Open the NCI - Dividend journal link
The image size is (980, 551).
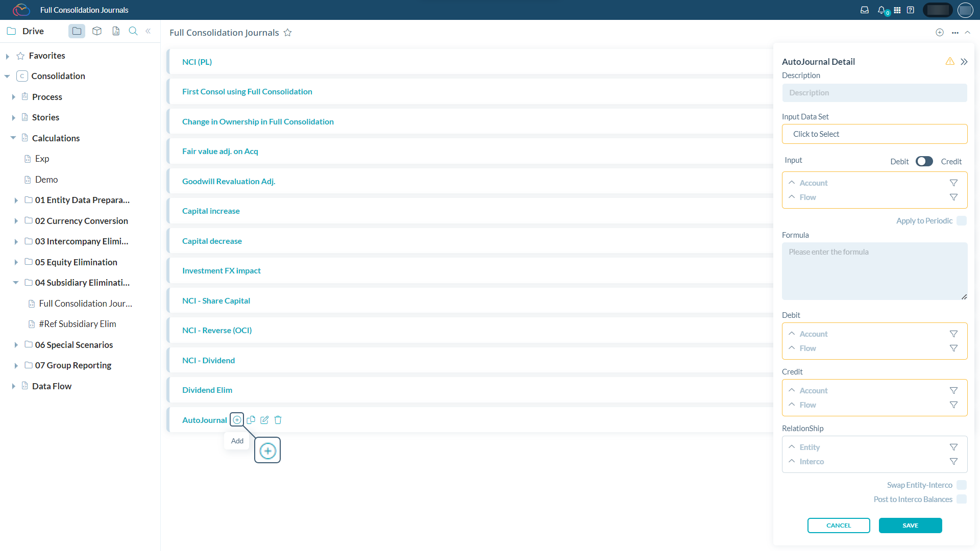[208, 360]
